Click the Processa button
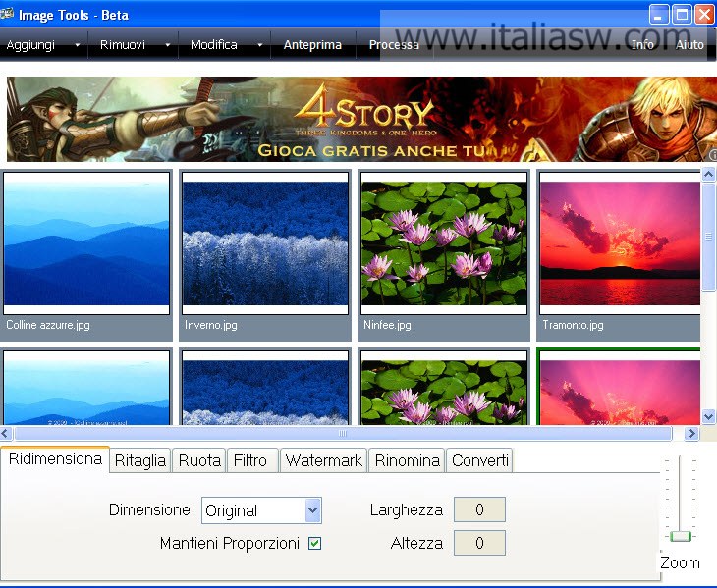Screen dimensions: 717x588 (x=394, y=45)
